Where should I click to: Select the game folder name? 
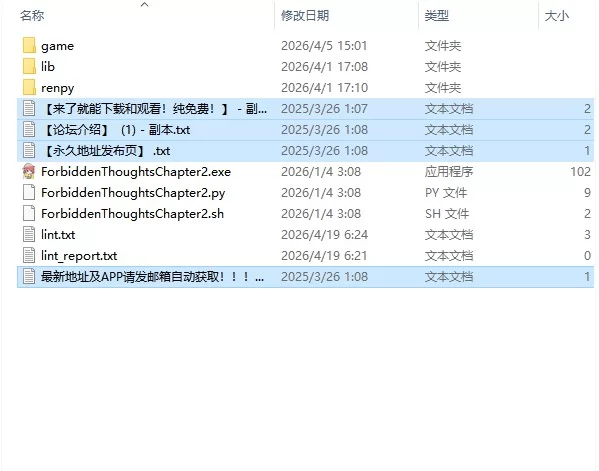click(58, 46)
